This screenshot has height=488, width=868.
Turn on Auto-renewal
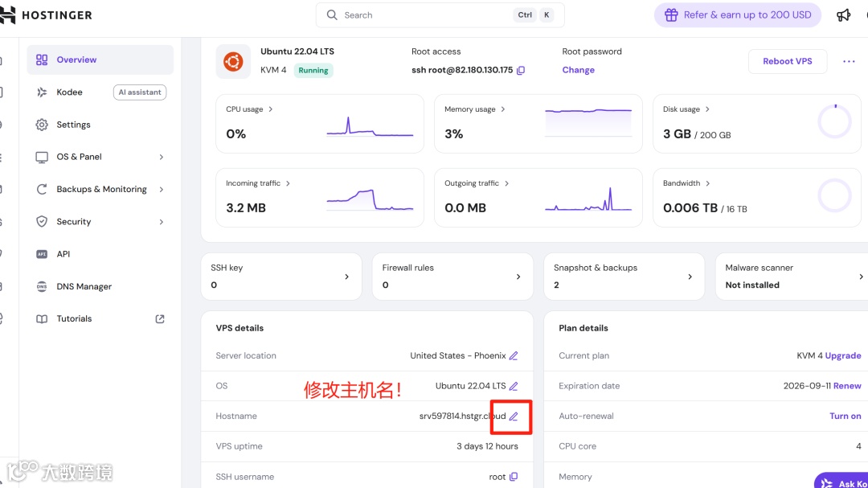pyautogui.click(x=845, y=416)
